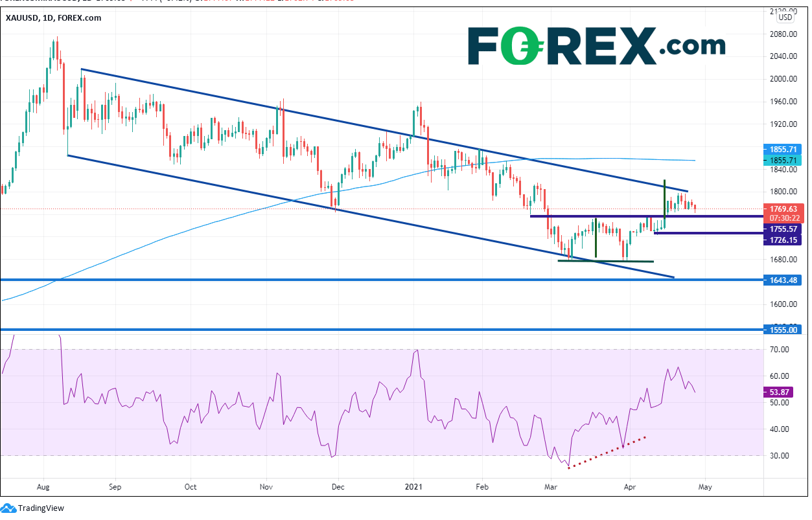812x520 pixels.
Task: Click the 2021 label on time axis
Action: (x=413, y=486)
